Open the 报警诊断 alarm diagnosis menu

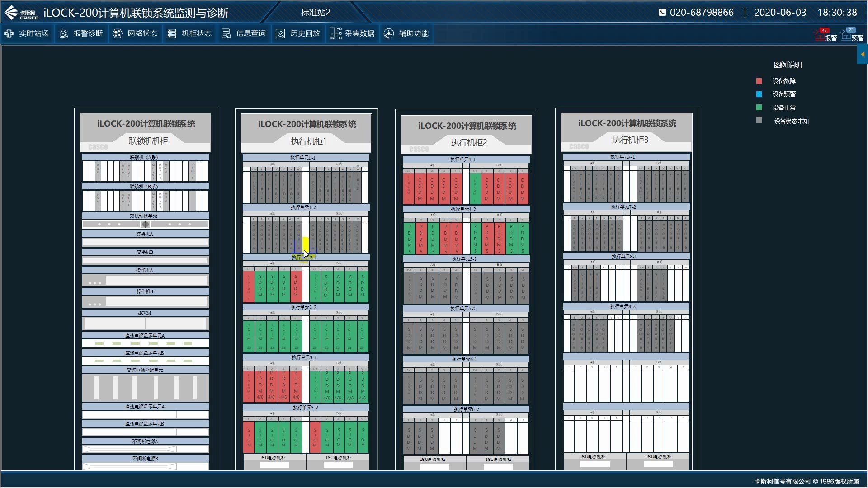tap(81, 33)
